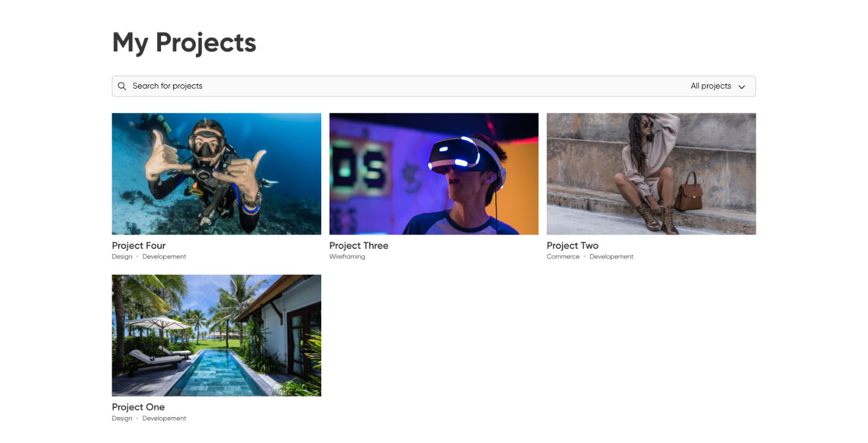Focus the Search for projects field
The height and width of the screenshot is (443, 868).
coord(398,86)
